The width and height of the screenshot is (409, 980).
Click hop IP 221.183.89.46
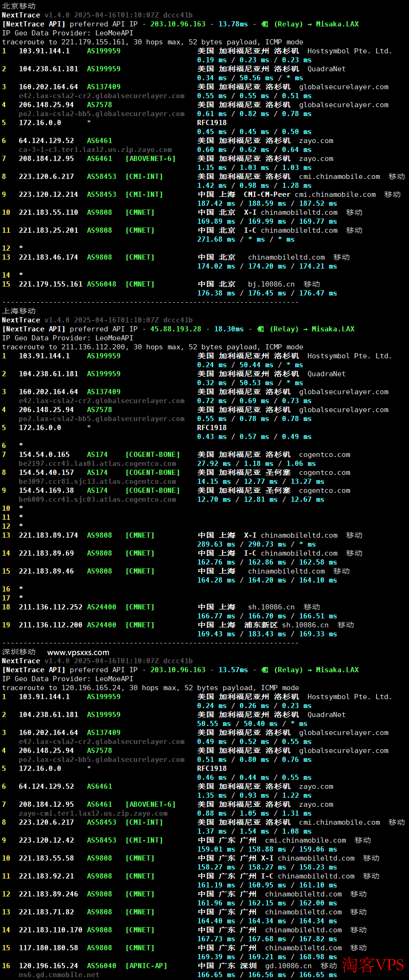pyautogui.click(x=46, y=571)
